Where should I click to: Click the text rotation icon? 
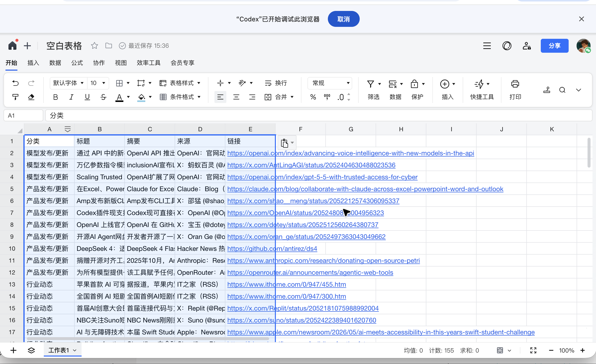pos(242,83)
